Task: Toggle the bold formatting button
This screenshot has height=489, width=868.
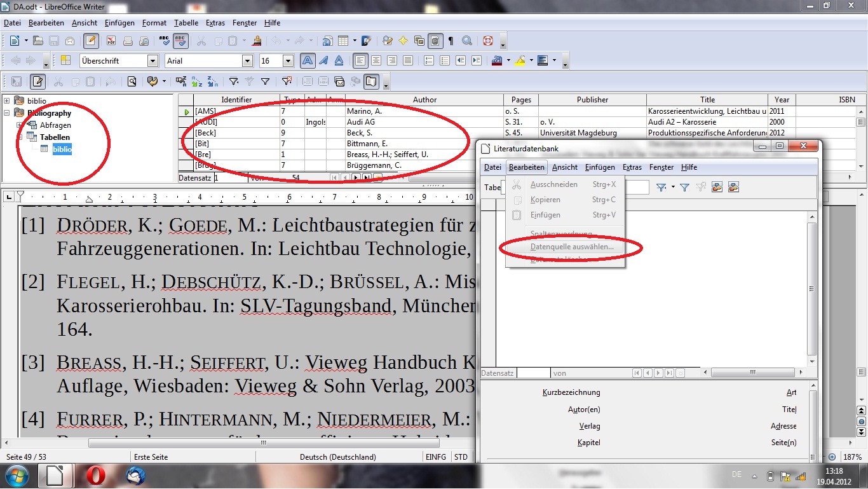Action: coord(308,61)
